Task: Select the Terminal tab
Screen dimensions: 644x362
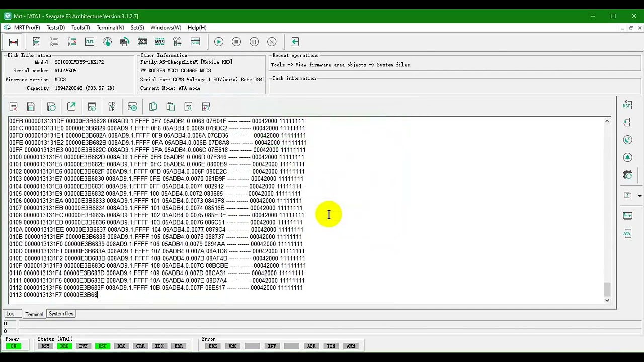Action: (x=34, y=314)
